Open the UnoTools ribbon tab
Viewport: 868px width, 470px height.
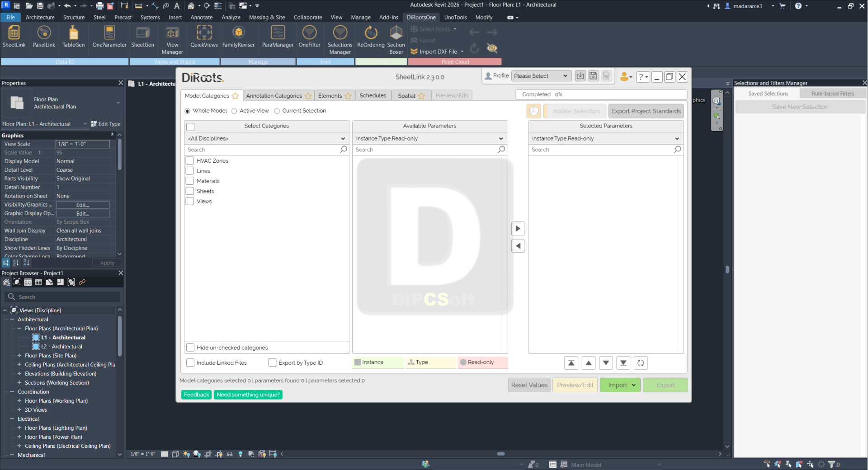tap(455, 18)
